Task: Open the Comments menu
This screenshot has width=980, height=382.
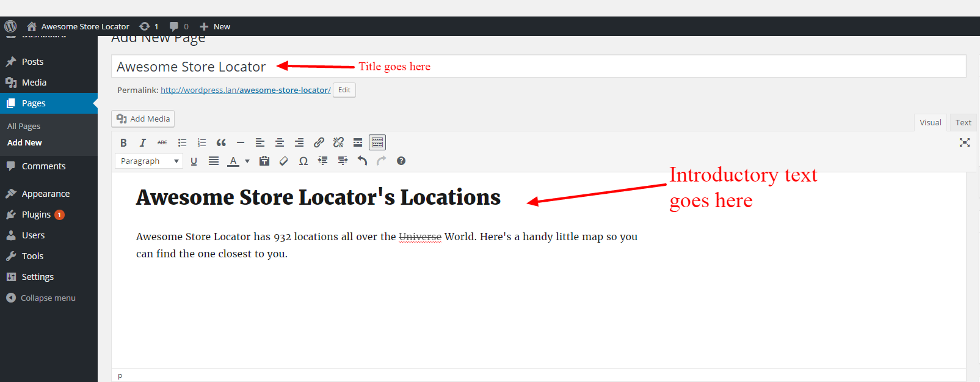Action: coord(49,166)
